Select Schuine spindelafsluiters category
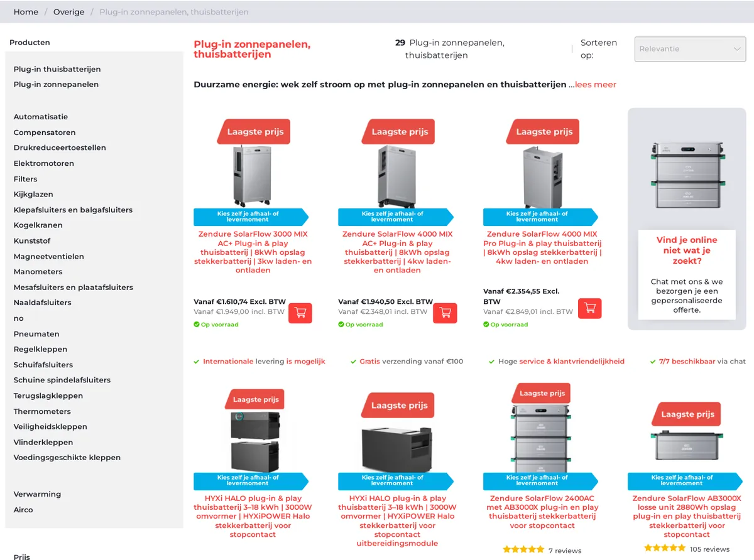754x560 pixels. coord(62,380)
